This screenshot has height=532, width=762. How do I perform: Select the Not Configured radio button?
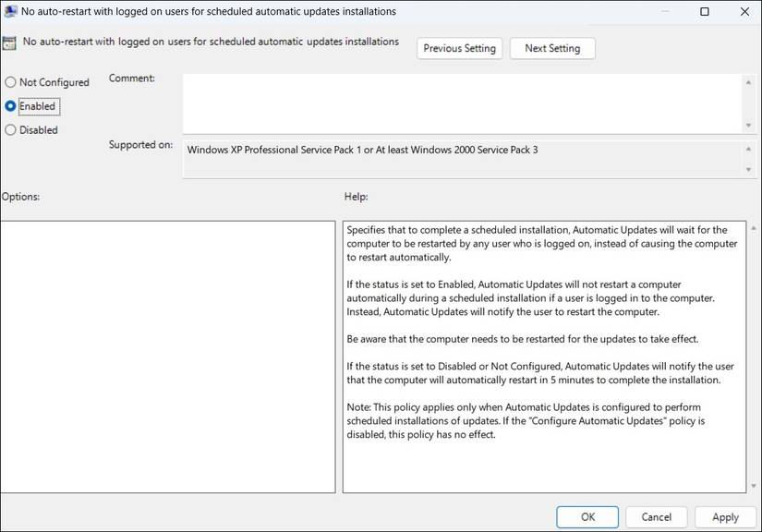[11, 82]
